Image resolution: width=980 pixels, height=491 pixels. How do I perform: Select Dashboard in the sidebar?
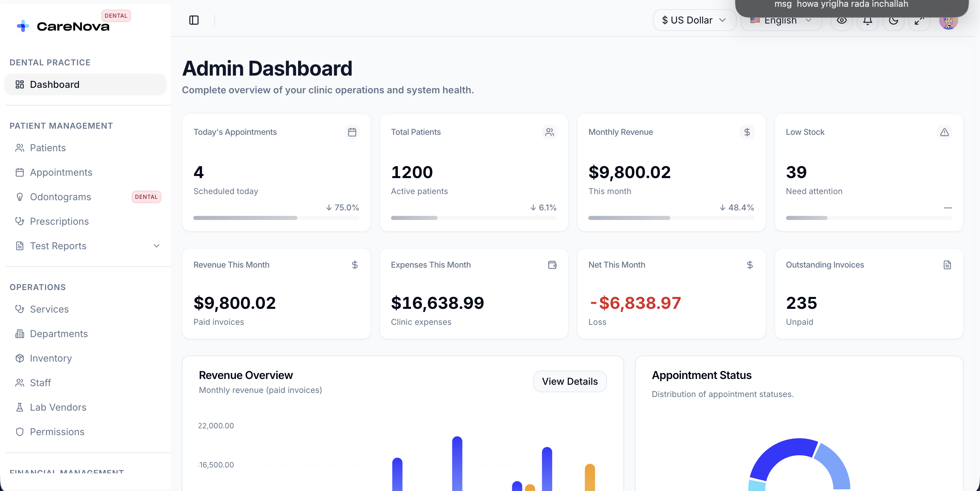54,84
